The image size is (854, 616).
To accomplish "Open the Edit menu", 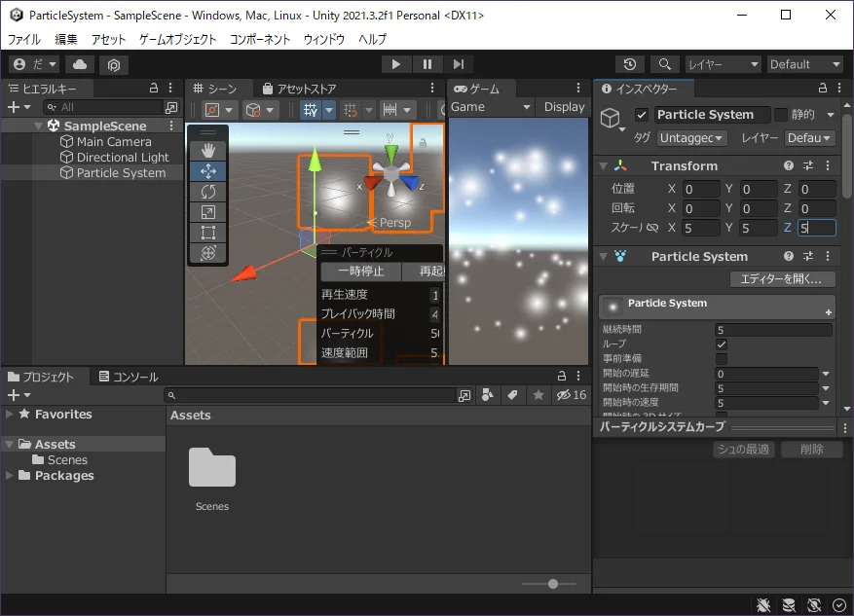I will coord(66,39).
